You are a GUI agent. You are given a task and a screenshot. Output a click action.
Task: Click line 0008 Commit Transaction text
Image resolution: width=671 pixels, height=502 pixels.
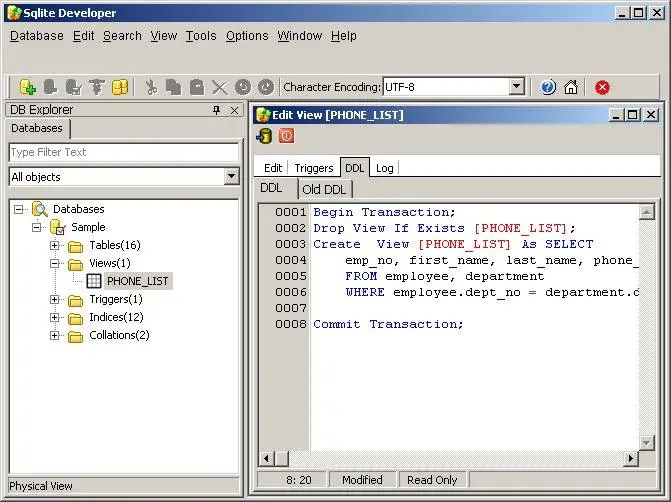pyautogui.click(x=388, y=324)
